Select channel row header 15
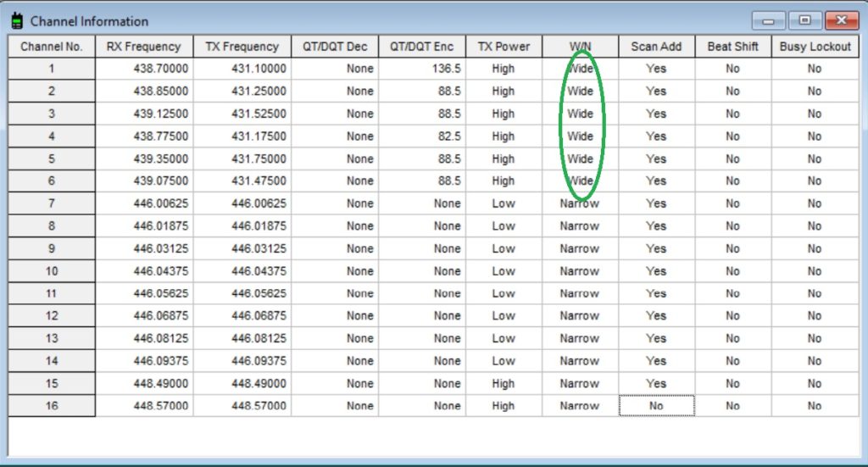Viewport: 868px width, 467px height. (x=52, y=383)
